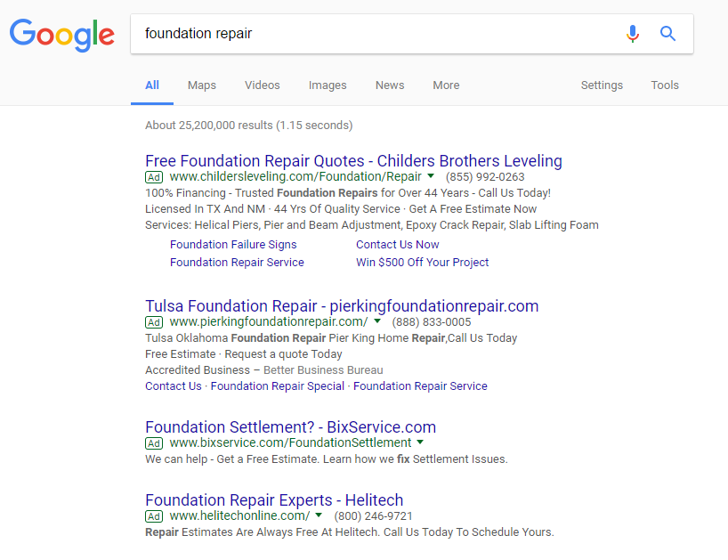This screenshot has width=728, height=560.
Task: Switch to the News tab
Action: tap(390, 85)
